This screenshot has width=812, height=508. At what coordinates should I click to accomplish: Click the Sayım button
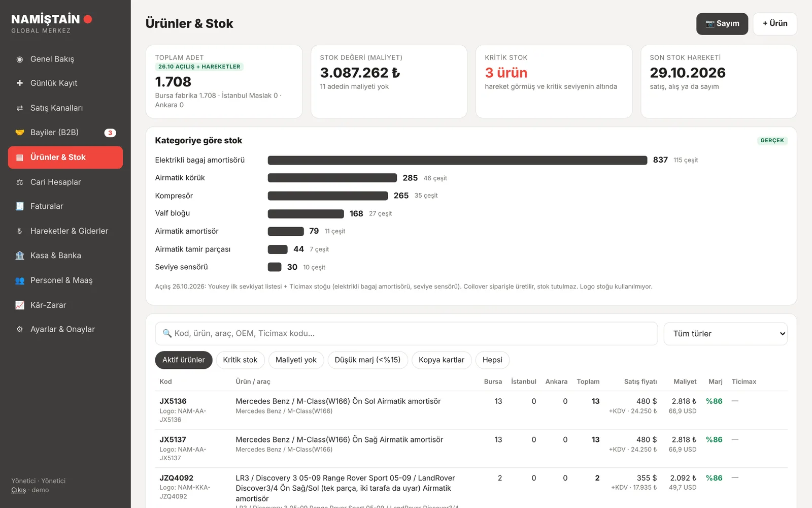[x=722, y=24]
